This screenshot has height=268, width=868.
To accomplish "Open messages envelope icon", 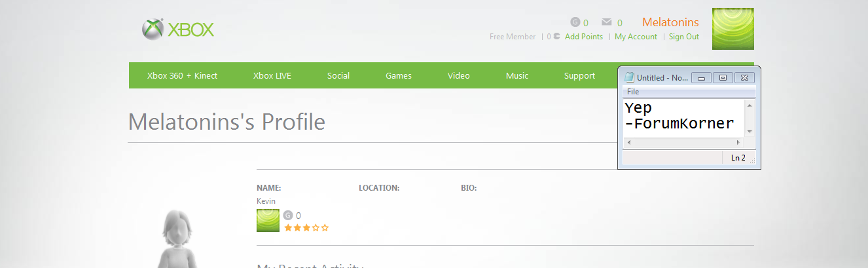I will pyautogui.click(x=607, y=22).
